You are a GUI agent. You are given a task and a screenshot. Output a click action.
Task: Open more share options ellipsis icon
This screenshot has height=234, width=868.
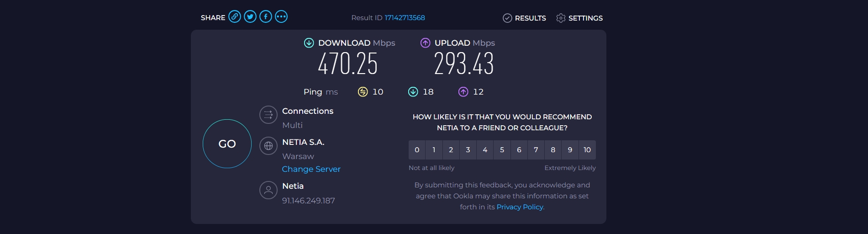[x=281, y=17]
